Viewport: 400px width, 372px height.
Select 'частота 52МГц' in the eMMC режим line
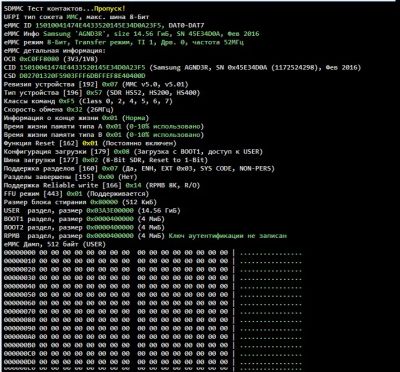click(217, 42)
